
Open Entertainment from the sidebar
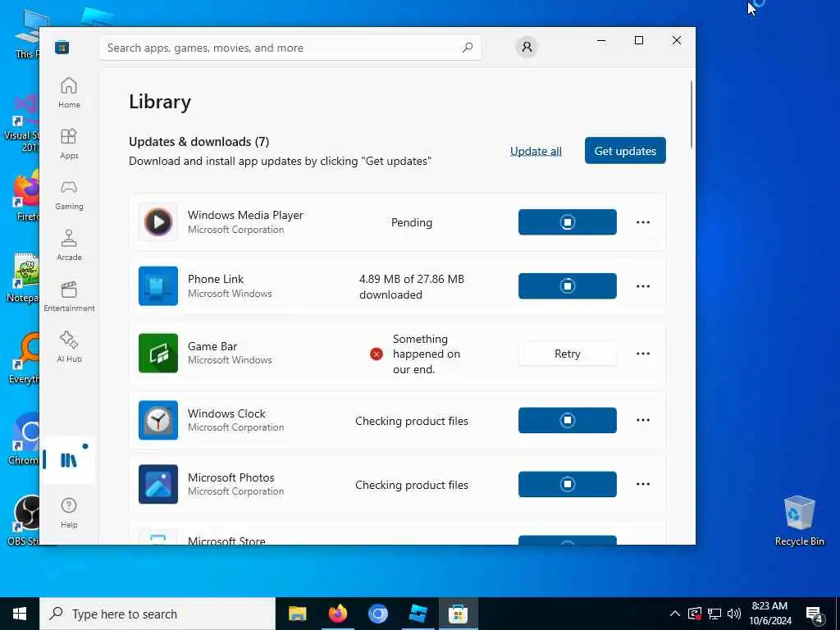69,296
